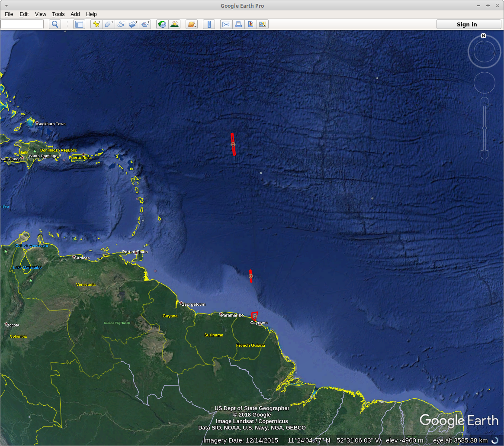The width and height of the screenshot is (504, 446).
Task: Open the Tools menu
Action: pos(58,14)
